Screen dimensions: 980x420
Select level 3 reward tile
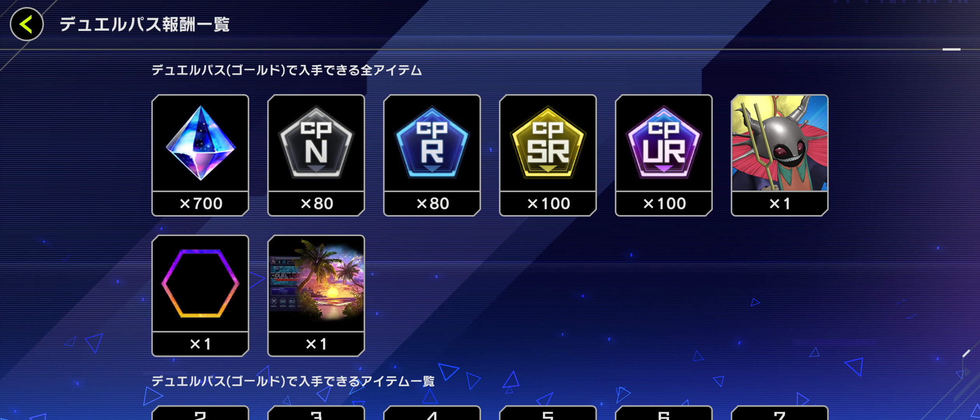316,413
